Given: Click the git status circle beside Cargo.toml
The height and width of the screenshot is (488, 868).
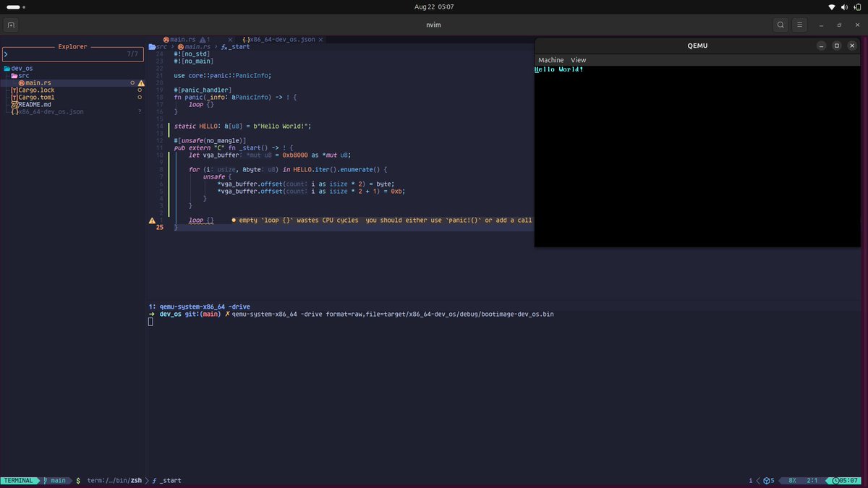Looking at the screenshot, I should point(140,98).
